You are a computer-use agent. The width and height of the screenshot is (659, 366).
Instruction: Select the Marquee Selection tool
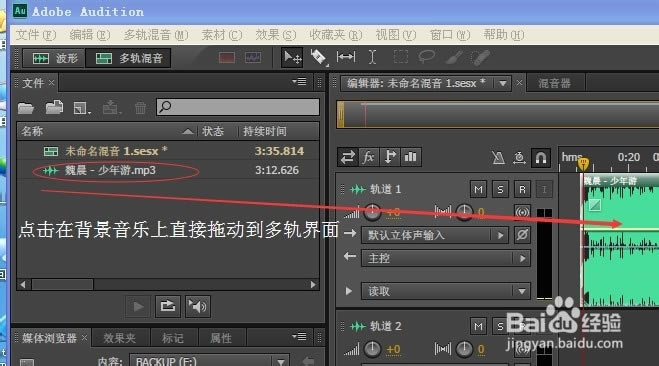(401, 57)
